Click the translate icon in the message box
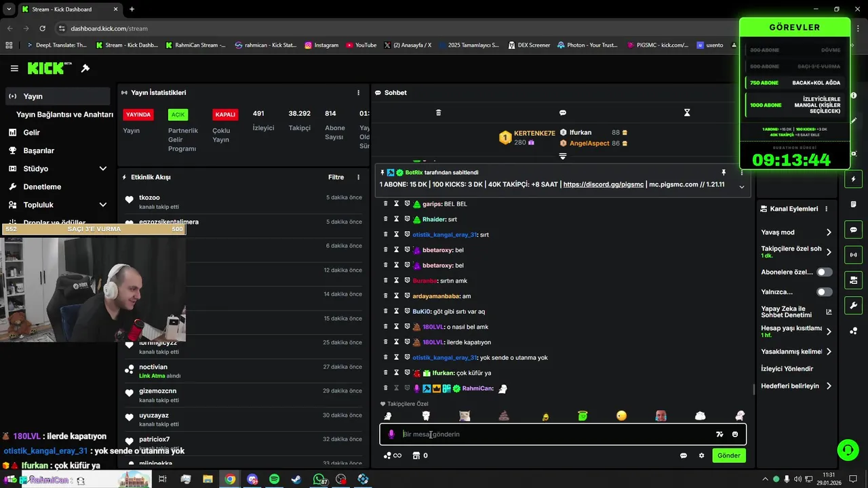The width and height of the screenshot is (868, 488). 719,434
